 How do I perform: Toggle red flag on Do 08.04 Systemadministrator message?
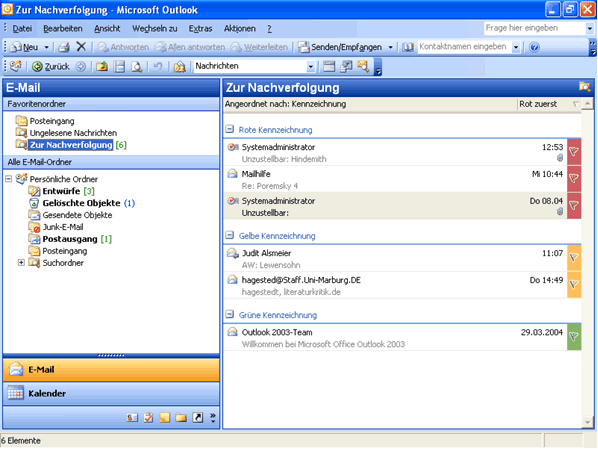point(574,206)
